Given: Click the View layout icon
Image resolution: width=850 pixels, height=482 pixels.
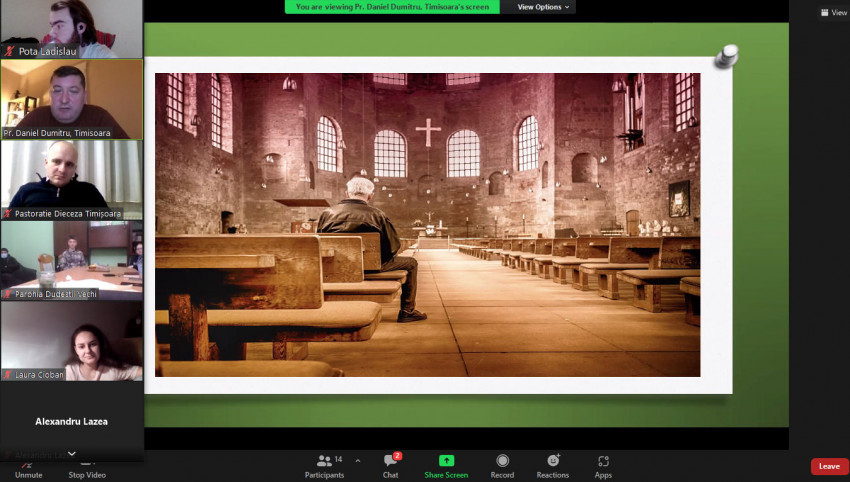Looking at the screenshot, I should coord(833,12).
